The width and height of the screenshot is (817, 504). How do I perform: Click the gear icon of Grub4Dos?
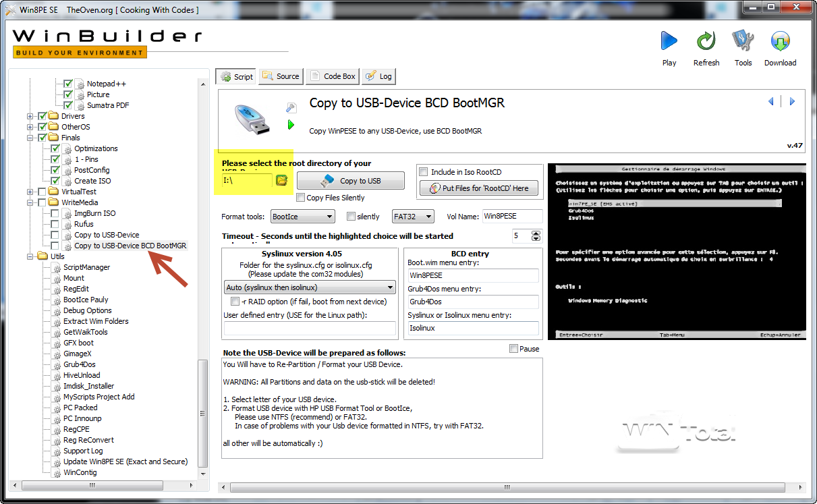57,364
